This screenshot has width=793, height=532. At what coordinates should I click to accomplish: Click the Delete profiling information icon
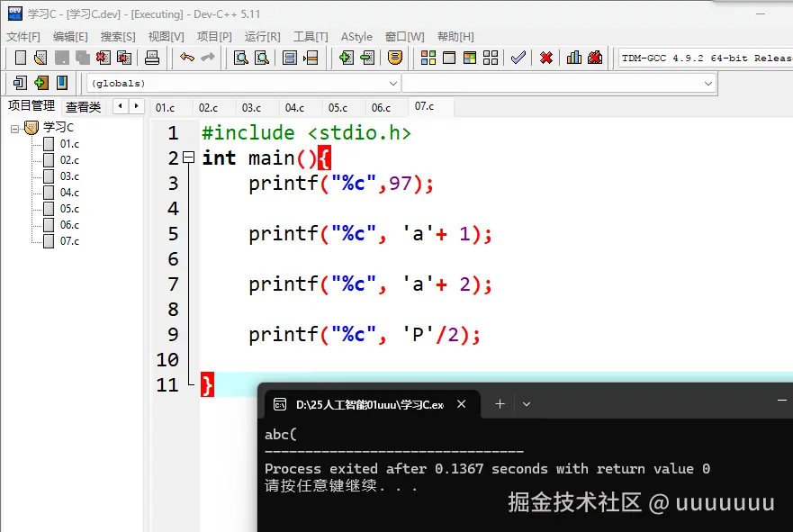tap(595, 58)
